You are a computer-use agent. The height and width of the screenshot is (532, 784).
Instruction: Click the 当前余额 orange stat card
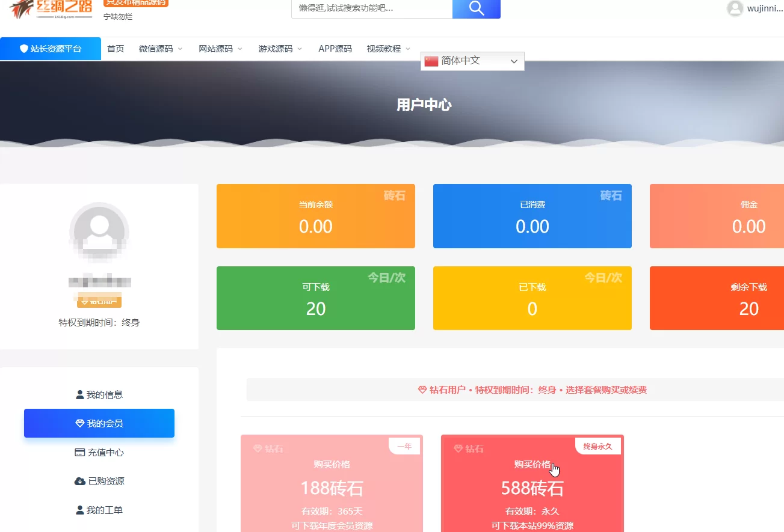pos(316,216)
